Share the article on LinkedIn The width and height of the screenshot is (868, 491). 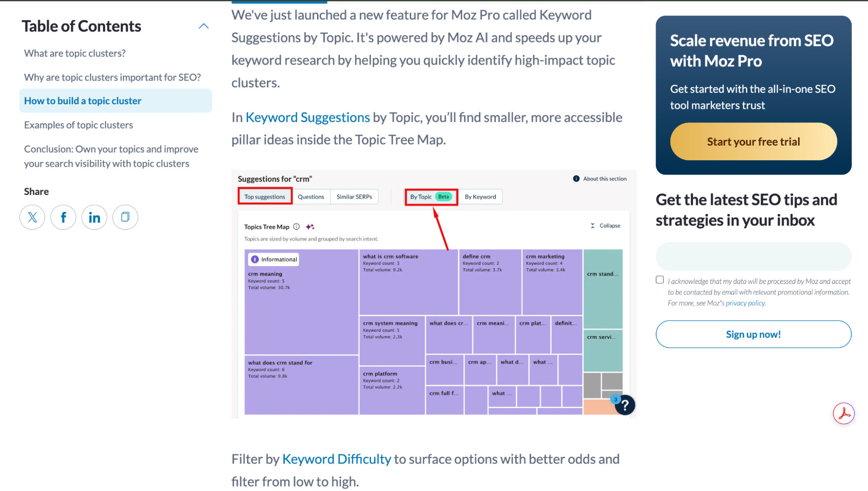coord(94,217)
